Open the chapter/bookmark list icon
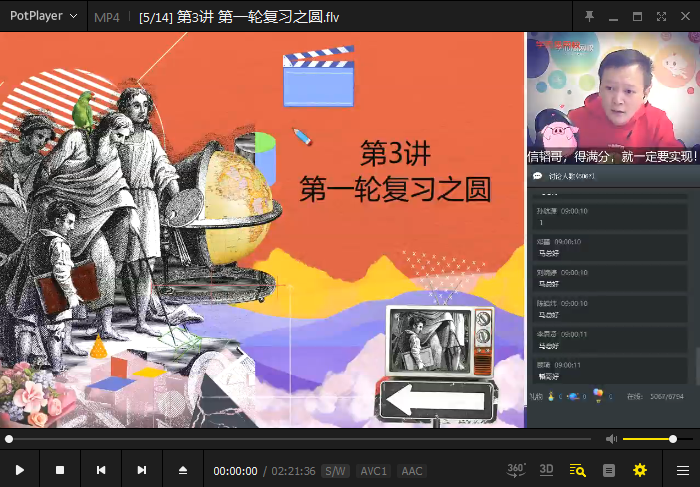 click(608, 470)
